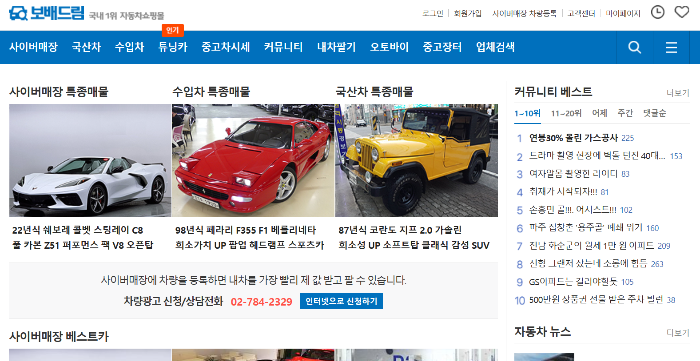Image resolution: width=700 pixels, height=361 pixels.
Task: Open 사이버매장 in the blue nav bar
Action: click(33, 47)
